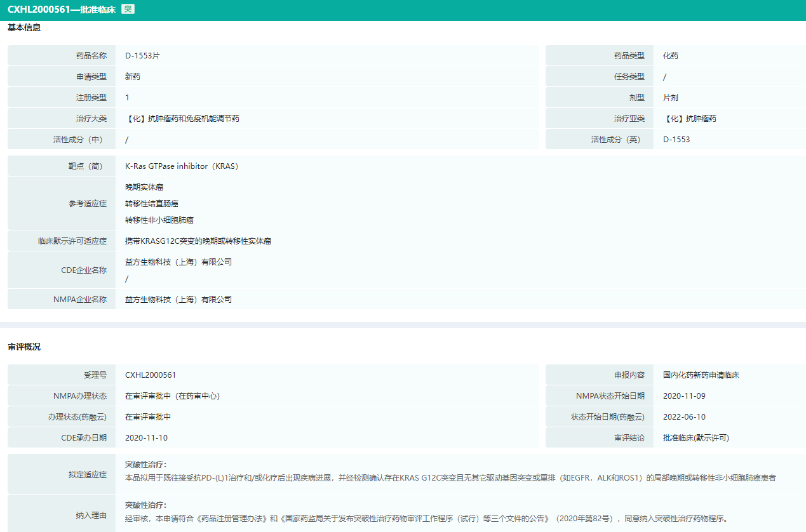The height and width of the screenshot is (532, 806).
Task: Click the 基本信息 section heading
Action: [24, 28]
